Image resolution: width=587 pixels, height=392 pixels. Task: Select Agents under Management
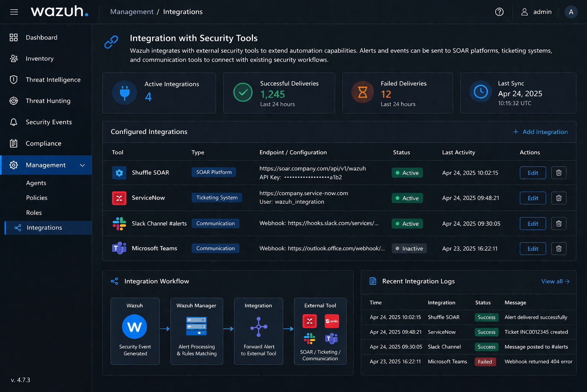pos(36,183)
